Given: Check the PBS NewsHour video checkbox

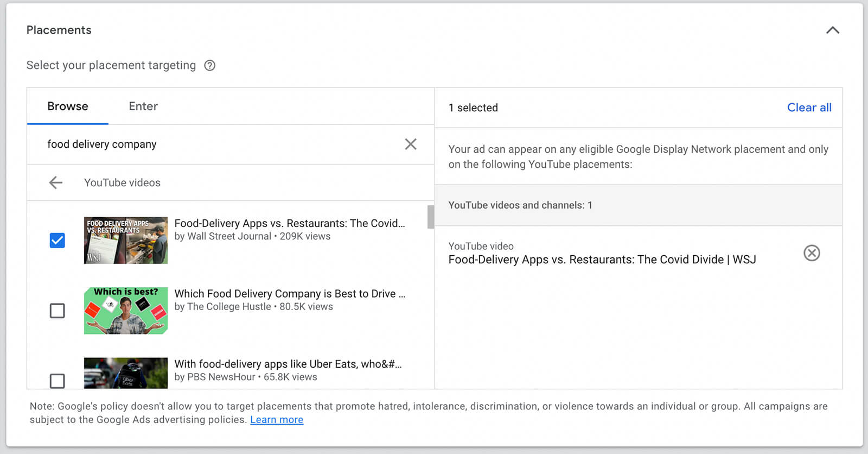Looking at the screenshot, I should tap(57, 380).
